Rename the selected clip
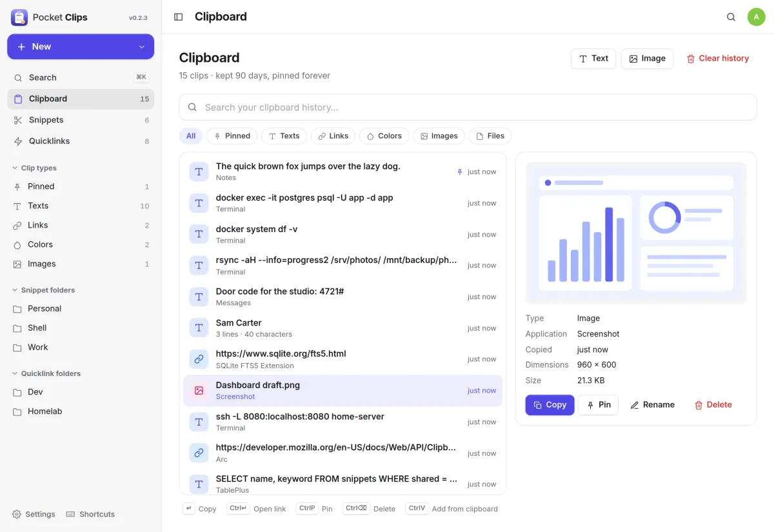The image size is (774, 532). coord(652,405)
